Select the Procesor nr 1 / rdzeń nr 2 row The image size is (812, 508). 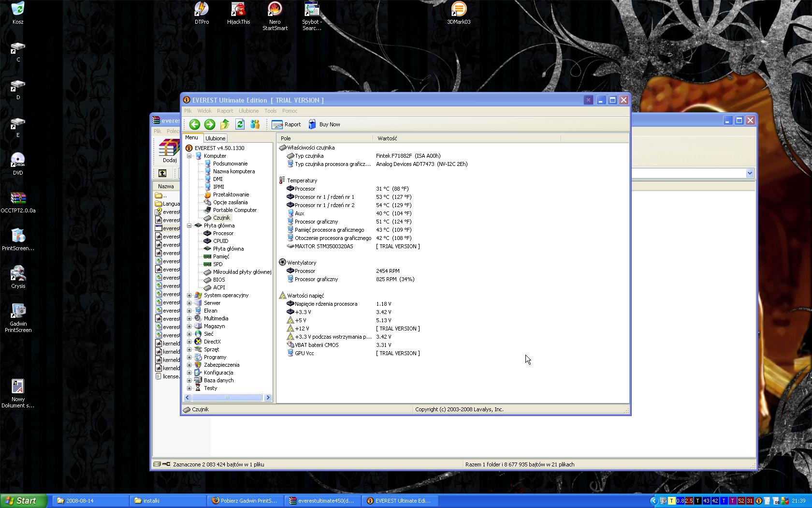pos(324,205)
